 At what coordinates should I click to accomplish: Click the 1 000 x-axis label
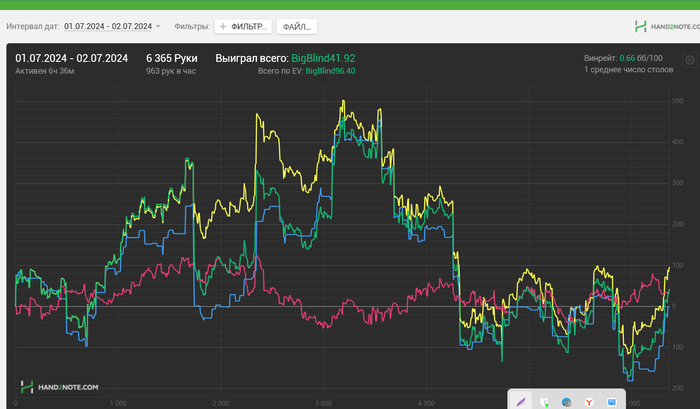tap(118, 403)
